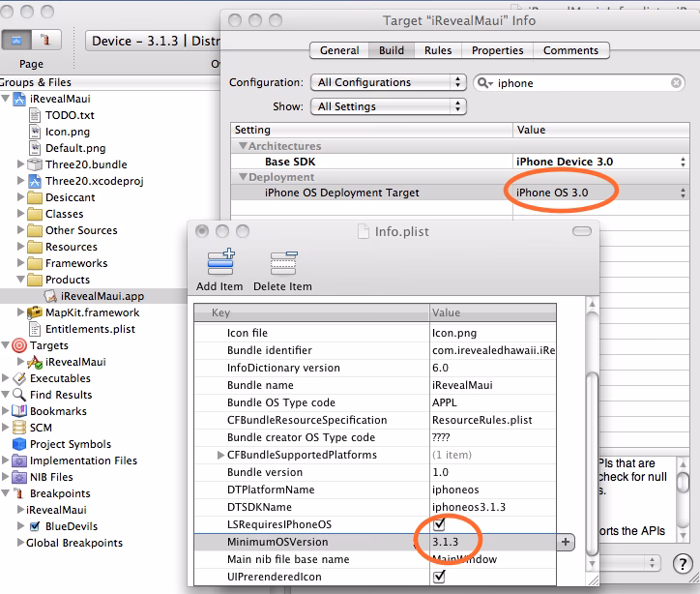
Task: Switch to the General tab
Action: point(339,50)
